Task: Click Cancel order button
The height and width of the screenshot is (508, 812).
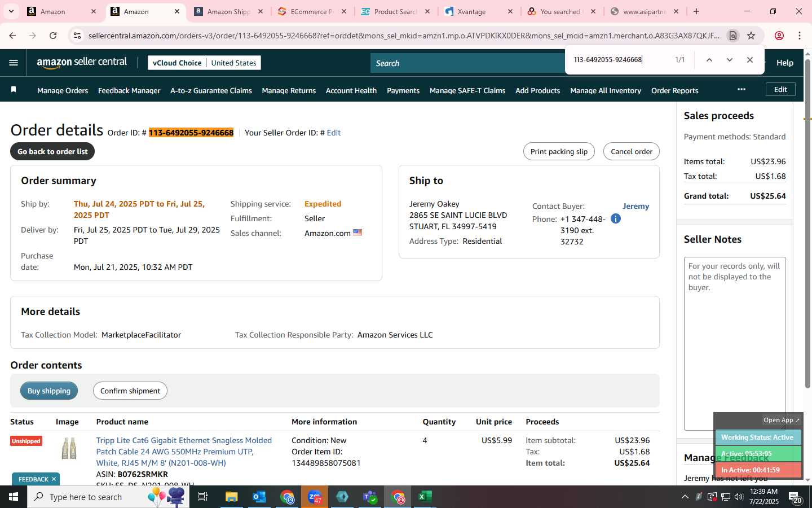Action: [632, 151]
